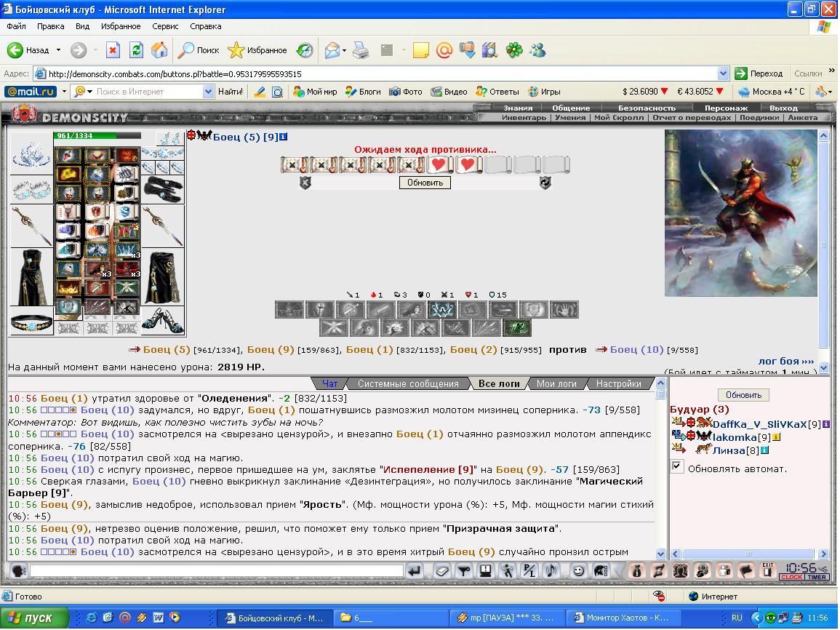
Task: Switch to Системные сообщения tab
Action: [x=408, y=383]
